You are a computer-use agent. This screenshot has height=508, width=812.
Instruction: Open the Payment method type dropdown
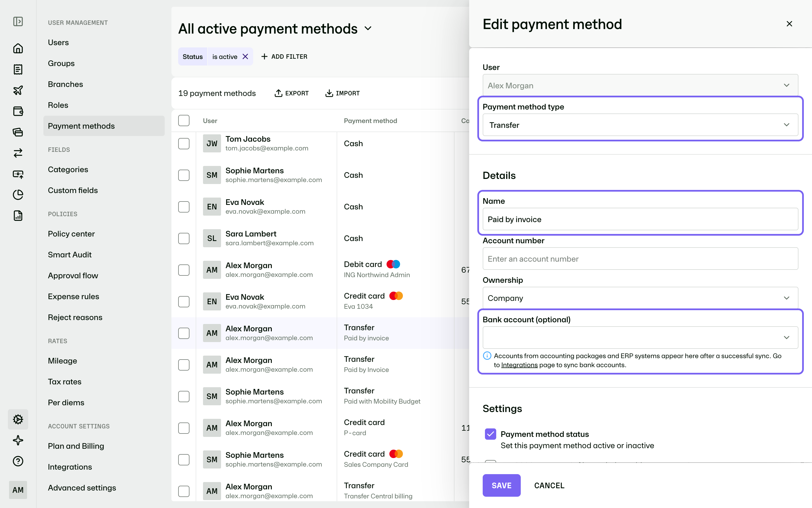click(640, 125)
